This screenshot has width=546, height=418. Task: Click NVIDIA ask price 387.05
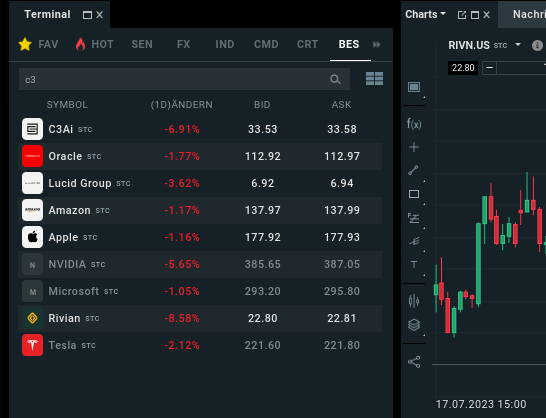click(342, 264)
